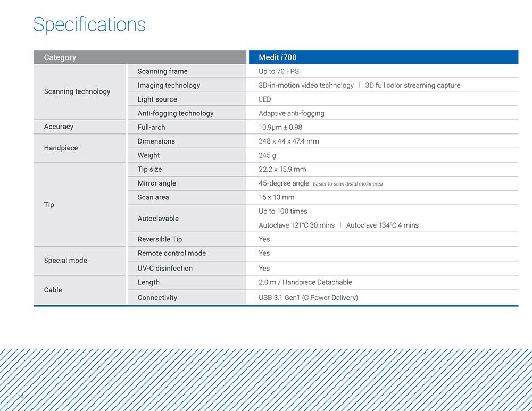This screenshot has width=532, height=411.
Task: Click the Specifications page title
Action: click(89, 25)
